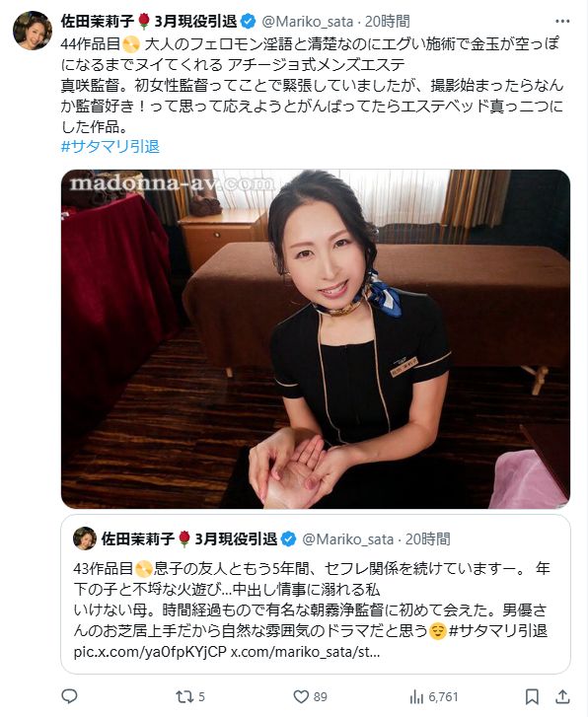The width and height of the screenshot is (588, 717).
Task: Open the attached post photo
Action: click(316, 339)
